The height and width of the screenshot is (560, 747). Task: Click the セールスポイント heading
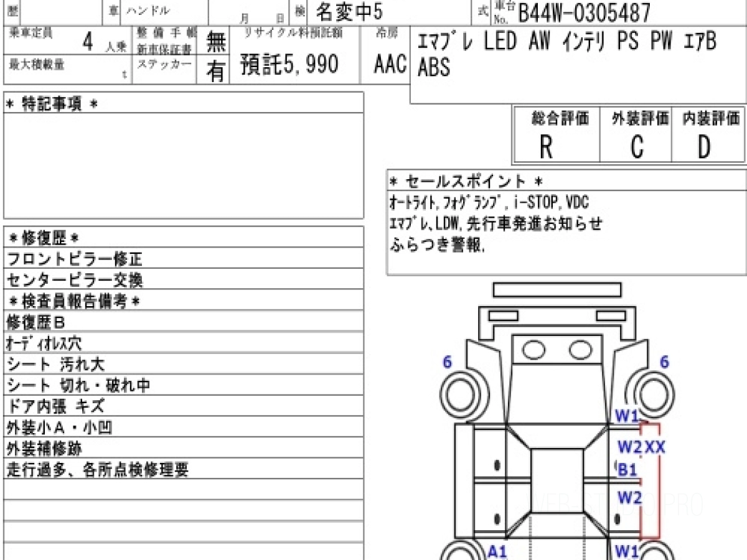click(x=466, y=182)
